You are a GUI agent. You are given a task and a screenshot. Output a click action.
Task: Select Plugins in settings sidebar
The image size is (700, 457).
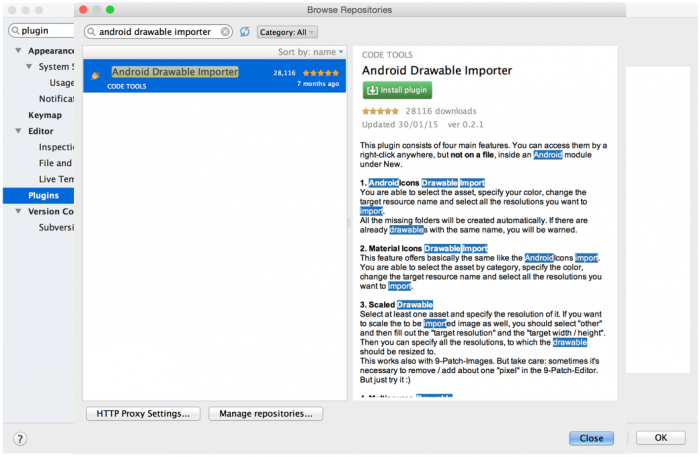tap(38, 195)
